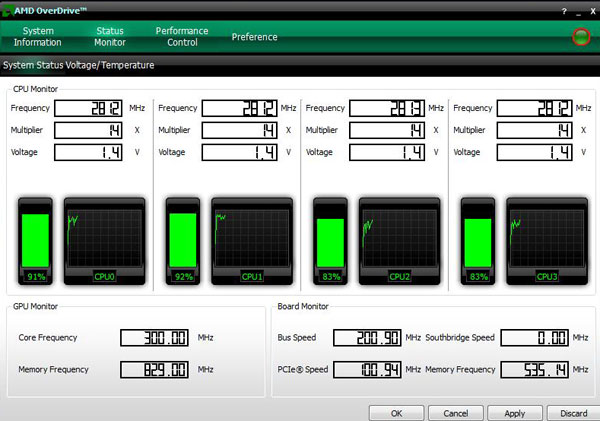This screenshot has height=421, width=600.
Task: Click the Cancel button
Action: tap(455, 413)
